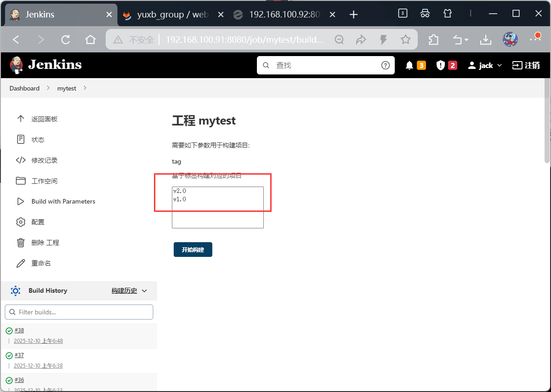Open build #37 link

[x=19, y=355]
